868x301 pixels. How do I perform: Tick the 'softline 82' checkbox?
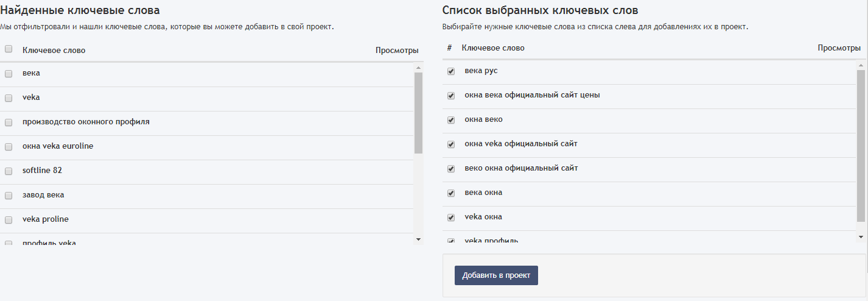[9, 171]
